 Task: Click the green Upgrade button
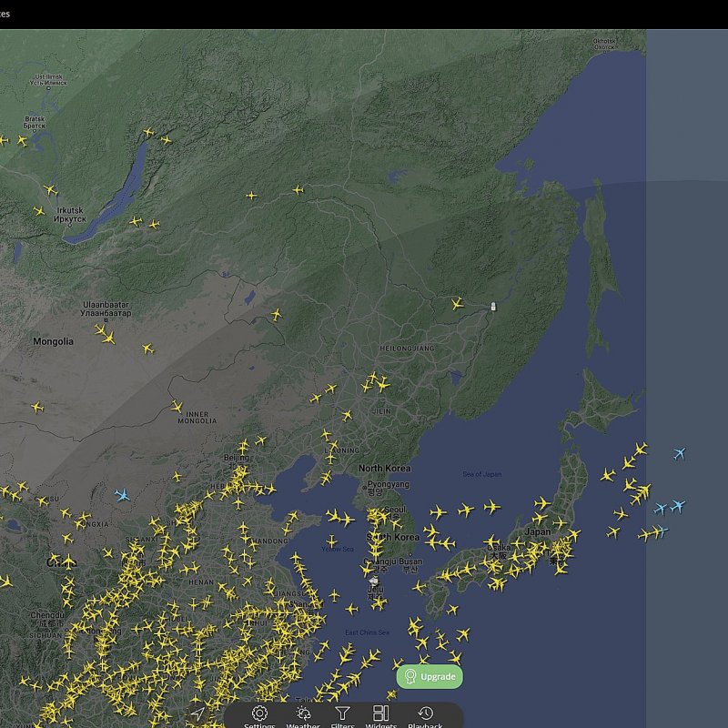click(430, 676)
